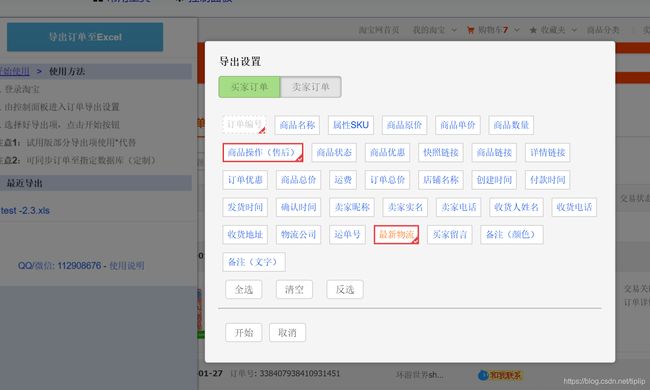Open the 商品分类 link in top bar
Viewport: 650px width, 390px height.
[603, 30]
